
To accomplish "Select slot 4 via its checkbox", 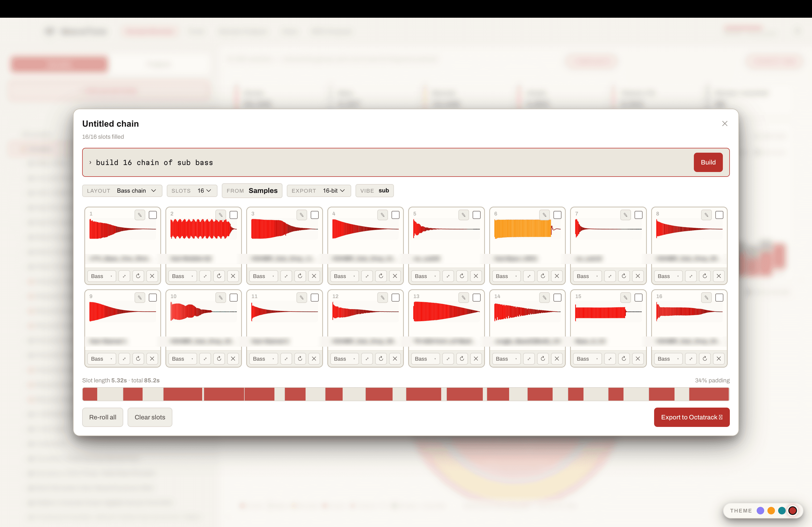I will [x=396, y=215].
